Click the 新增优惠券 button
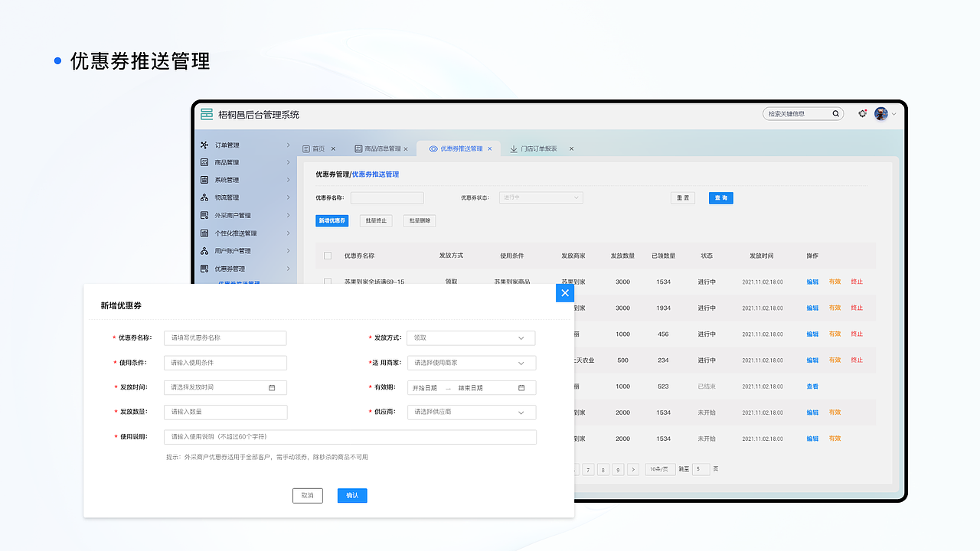 pos(332,220)
